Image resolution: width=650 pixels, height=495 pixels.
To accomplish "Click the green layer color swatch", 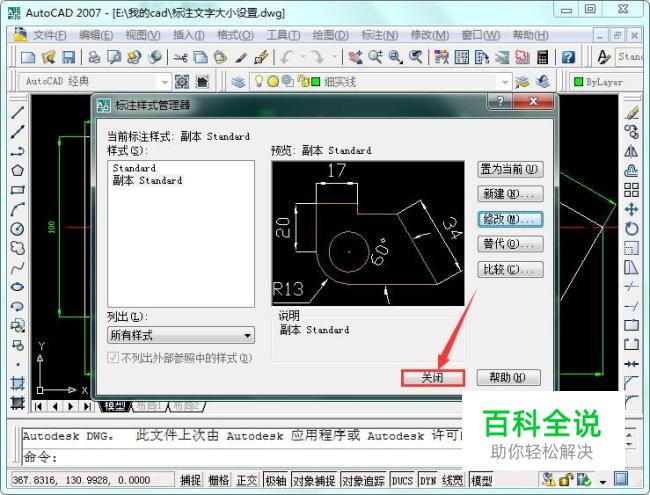I will pyautogui.click(x=316, y=82).
